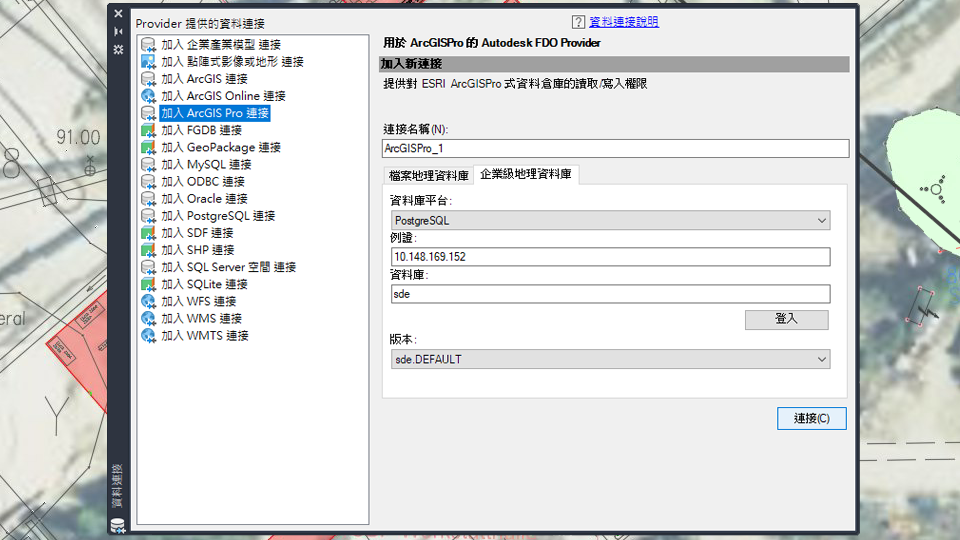Select 加入 WMS 連接
Image resolution: width=960 pixels, height=540 pixels.
[x=201, y=319]
